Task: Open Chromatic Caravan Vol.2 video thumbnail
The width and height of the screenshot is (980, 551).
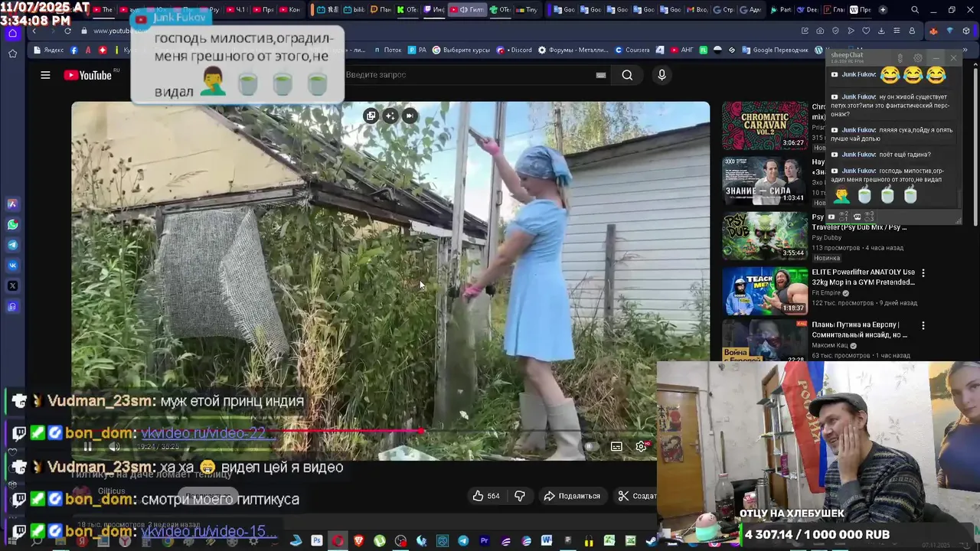Action: coord(764,126)
